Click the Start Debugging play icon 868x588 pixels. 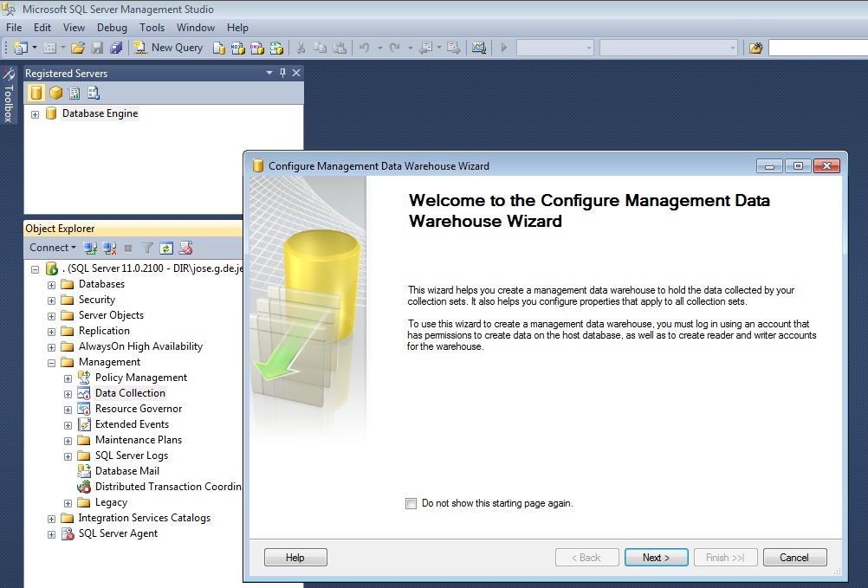pos(504,48)
